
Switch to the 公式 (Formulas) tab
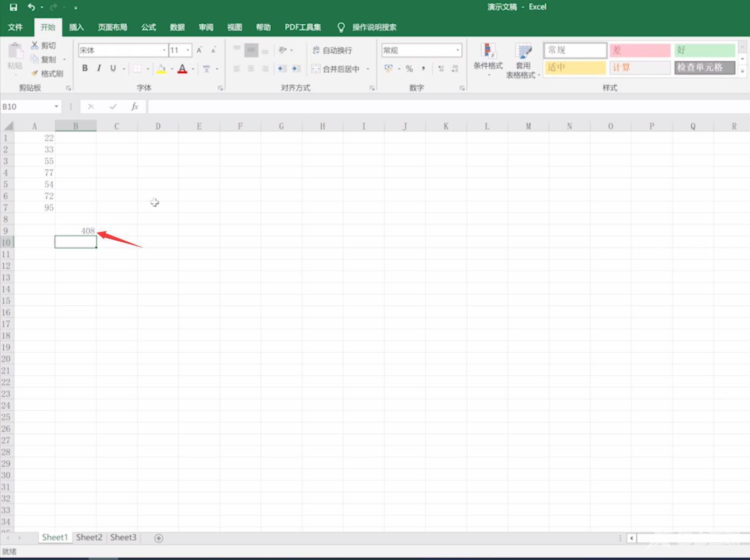pyautogui.click(x=149, y=27)
